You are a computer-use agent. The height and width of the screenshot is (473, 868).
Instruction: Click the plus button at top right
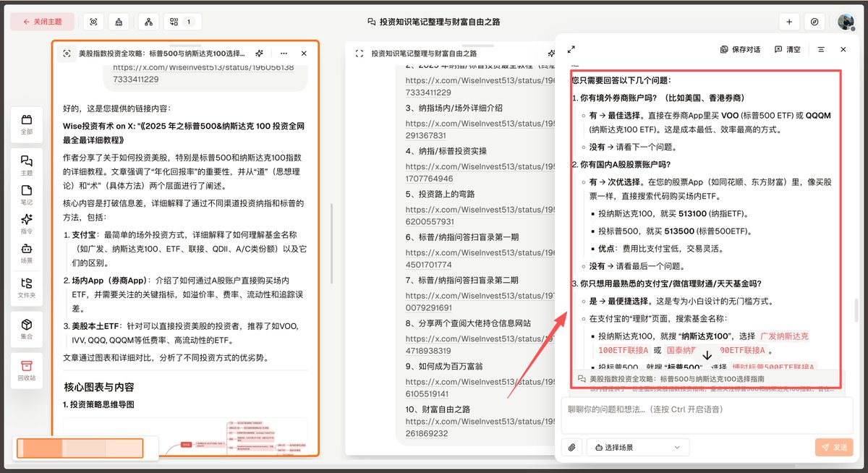coord(788,22)
